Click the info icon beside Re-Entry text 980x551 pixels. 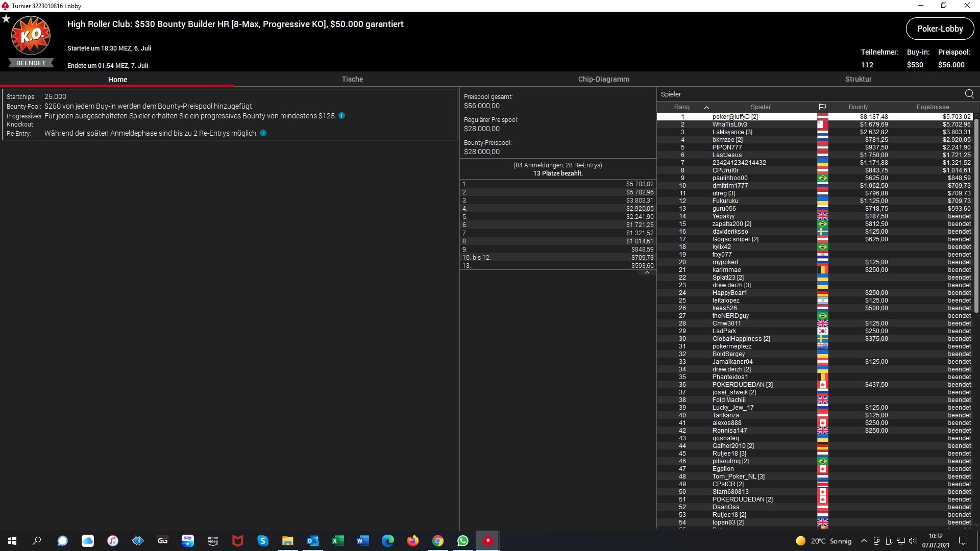pyautogui.click(x=263, y=133)
